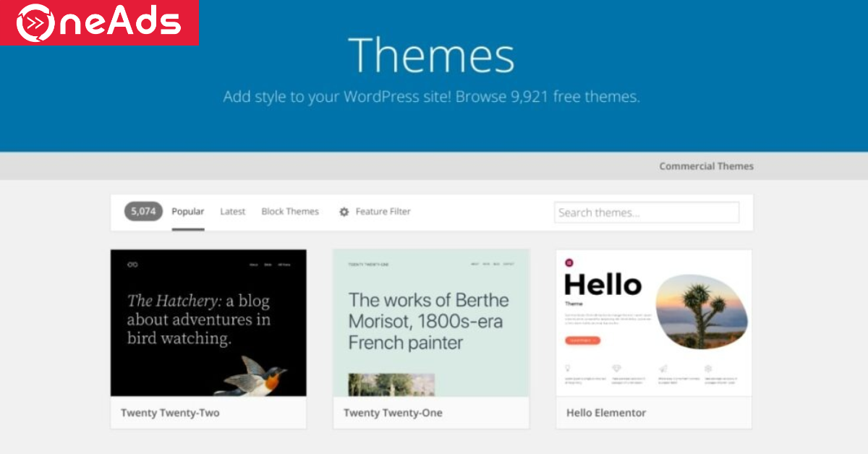Image resolution: width=868 pixels, height=454 pixels.
Task: Click the orange button in Hello preview
Action: click(x=582, y=340)
